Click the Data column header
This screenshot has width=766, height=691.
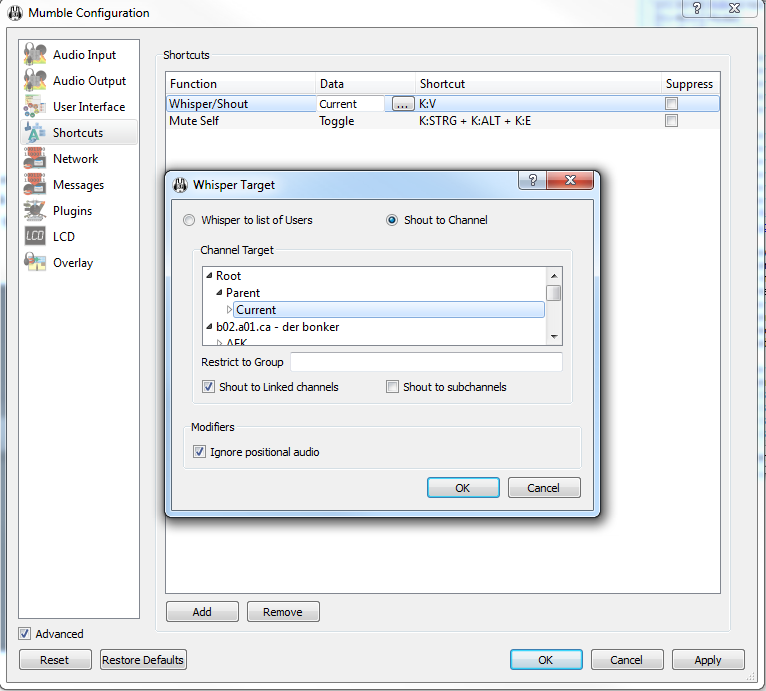pyautogui.click(x=365, y=84)
